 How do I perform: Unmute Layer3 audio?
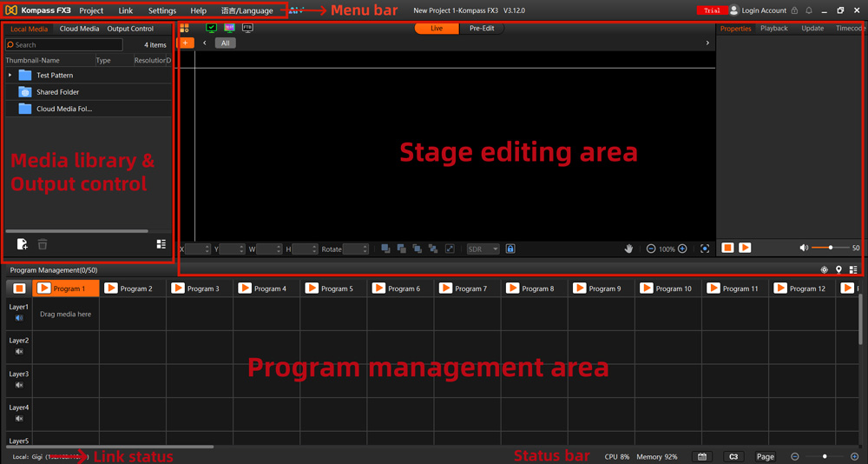(x=19, y=385)
